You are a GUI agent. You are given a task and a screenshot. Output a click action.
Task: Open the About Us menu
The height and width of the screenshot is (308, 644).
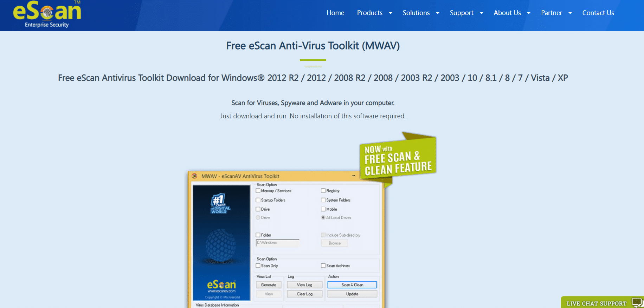(x=507, y=13)
